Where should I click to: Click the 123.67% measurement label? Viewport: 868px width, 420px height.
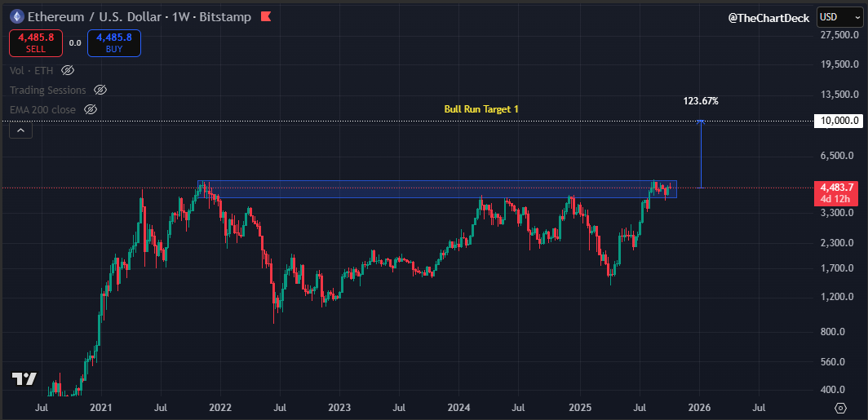pos(702,101)
